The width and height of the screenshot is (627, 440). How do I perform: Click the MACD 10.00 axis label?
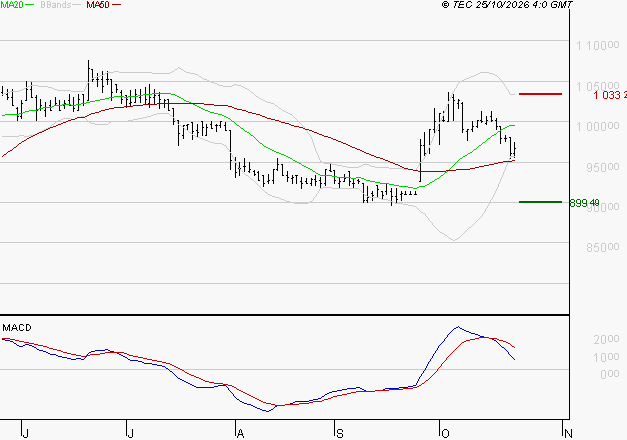pyautogui.click(x=606, y=357)
